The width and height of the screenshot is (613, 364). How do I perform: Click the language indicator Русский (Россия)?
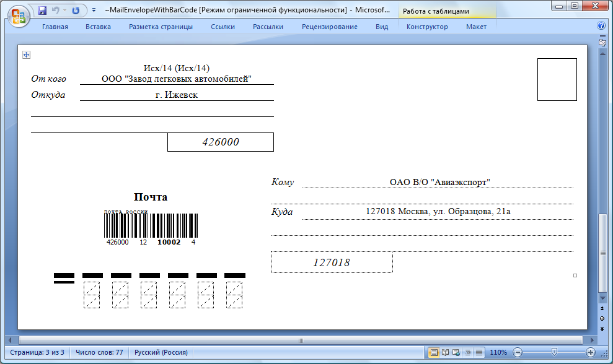(161, 352)
